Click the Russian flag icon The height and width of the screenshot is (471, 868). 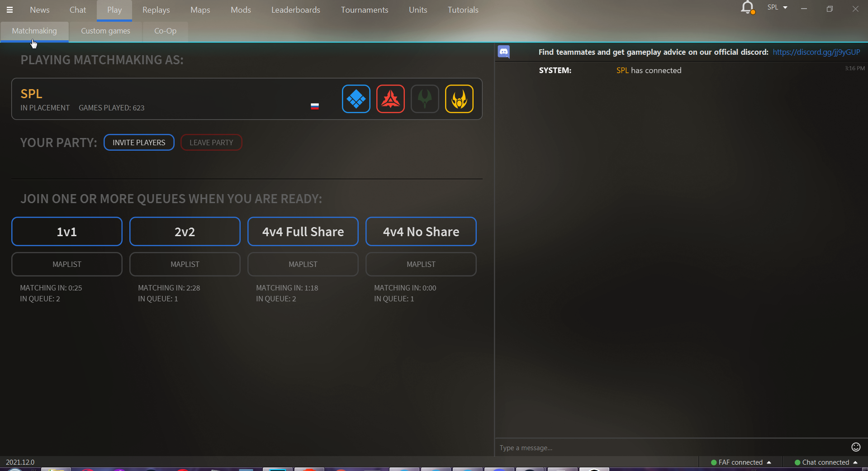[315, 106]
